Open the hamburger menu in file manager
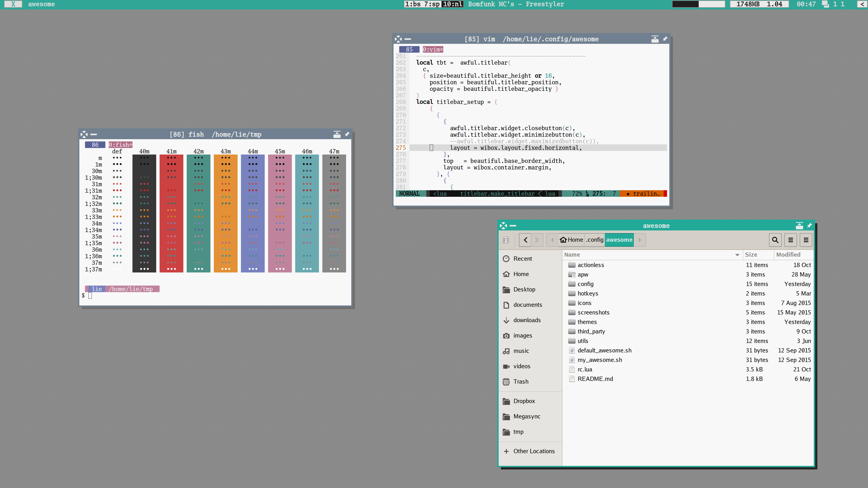 (806, 240)
